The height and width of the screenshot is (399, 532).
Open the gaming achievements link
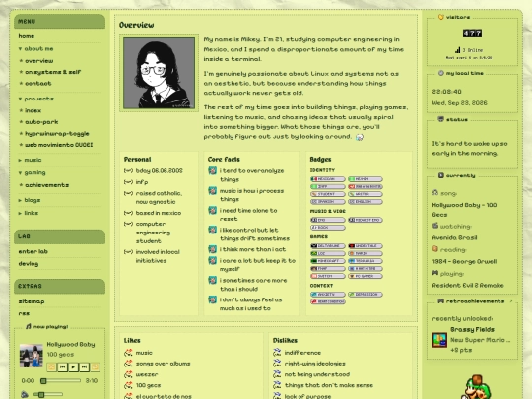pyautogui.click(x=47, y=185)
